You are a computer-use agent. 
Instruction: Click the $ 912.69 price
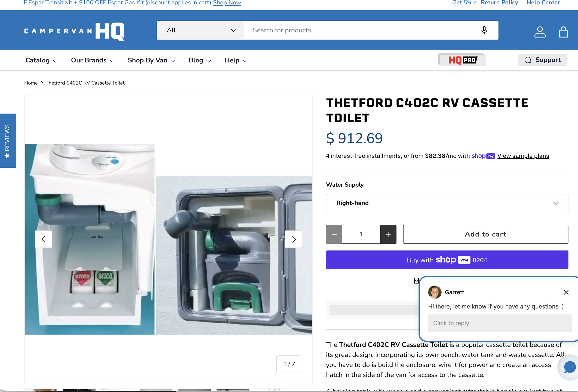[354, 138]
